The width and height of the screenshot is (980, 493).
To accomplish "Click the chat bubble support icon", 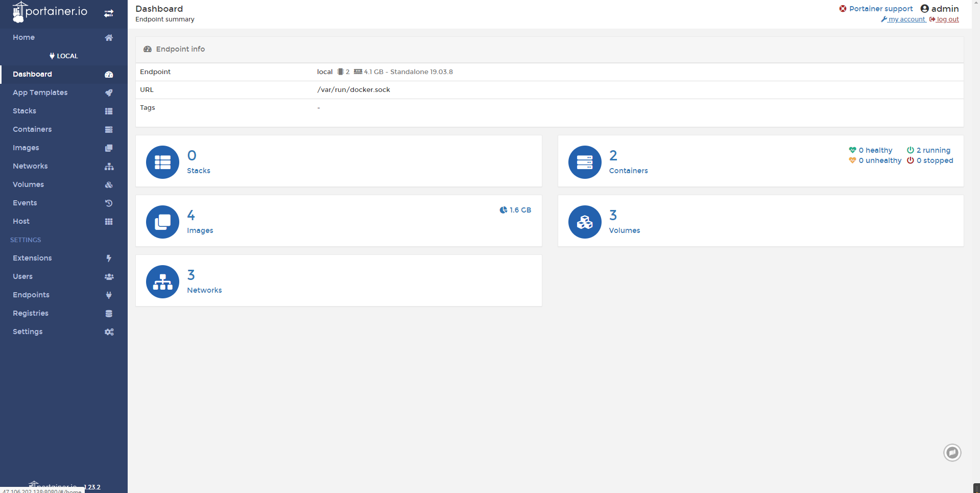I will click(x=952, y=453).
